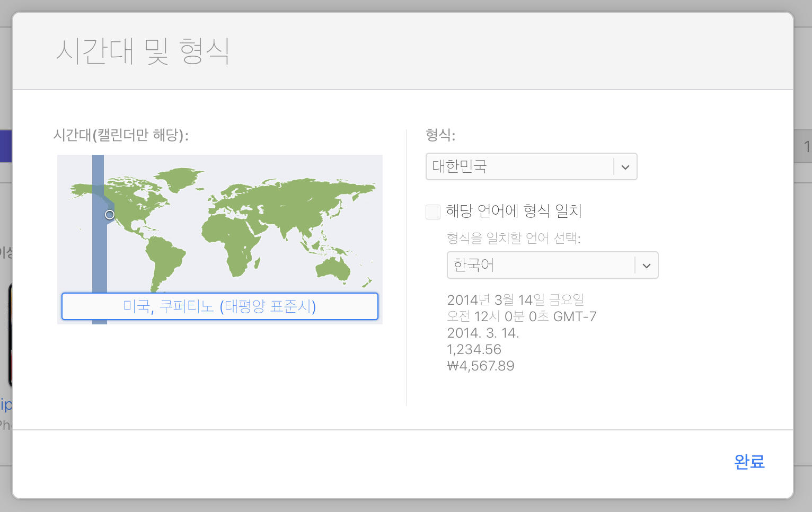Click the chevron arrow of the 한국어 dropdown
The height and width of the screenshot is (512, 812).
point(647,266)
